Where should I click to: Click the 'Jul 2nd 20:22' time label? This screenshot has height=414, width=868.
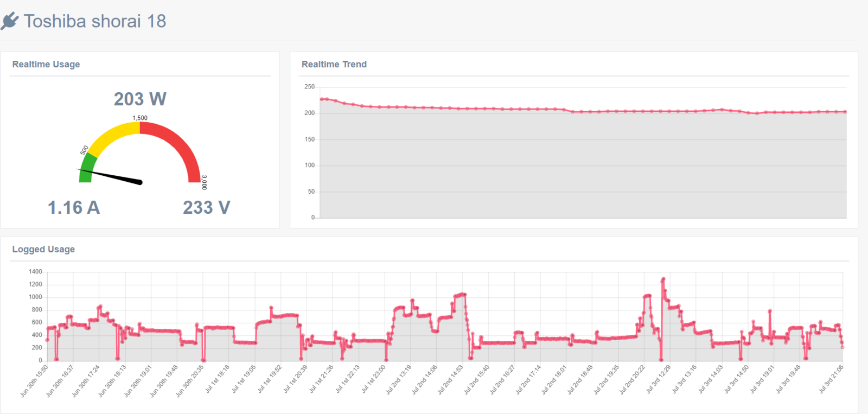pyautogui.click(x=632, y=380)
